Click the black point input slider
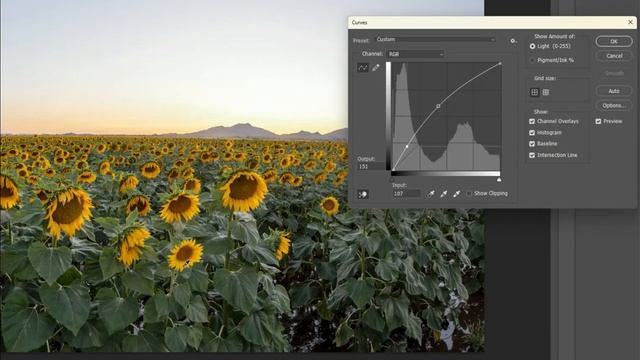The image size is (640, 360). [x=392, y=179]
